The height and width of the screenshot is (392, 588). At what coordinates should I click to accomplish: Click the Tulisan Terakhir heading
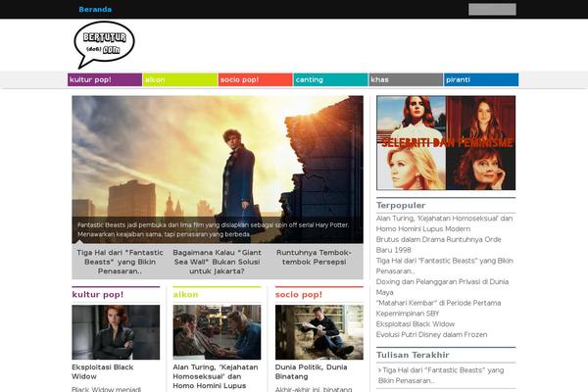[x=413, y=355]
